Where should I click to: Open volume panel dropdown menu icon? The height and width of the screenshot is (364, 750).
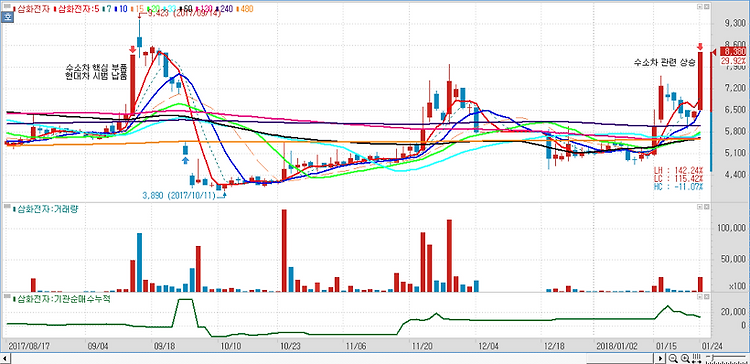click(700, 207)
